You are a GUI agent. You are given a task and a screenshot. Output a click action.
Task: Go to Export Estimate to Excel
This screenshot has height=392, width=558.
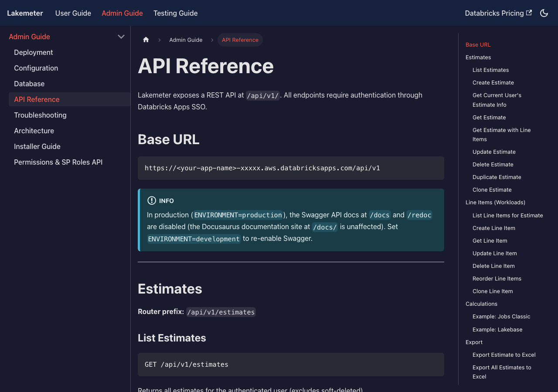[504, 355]
